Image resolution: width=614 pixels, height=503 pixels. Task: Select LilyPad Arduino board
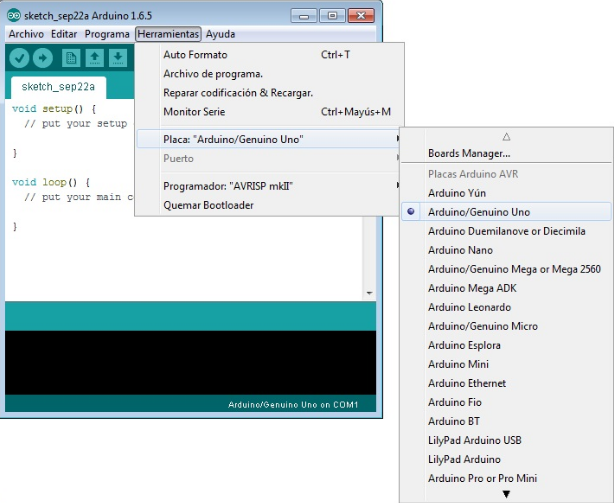(506, 459)
